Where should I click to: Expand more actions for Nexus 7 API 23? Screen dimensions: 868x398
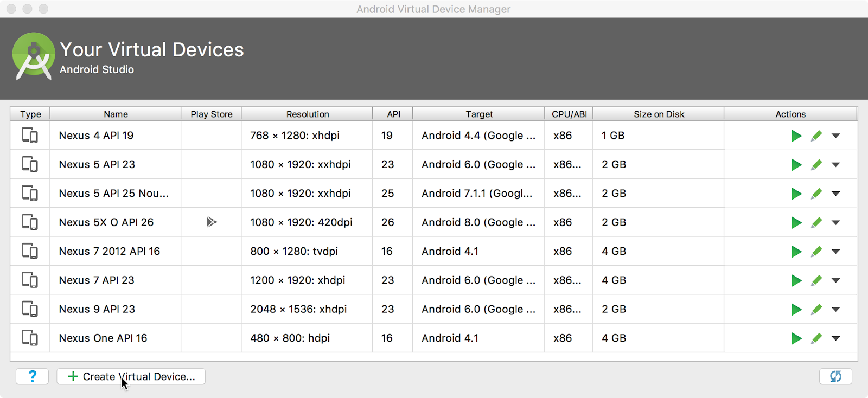tap(836, 281)
